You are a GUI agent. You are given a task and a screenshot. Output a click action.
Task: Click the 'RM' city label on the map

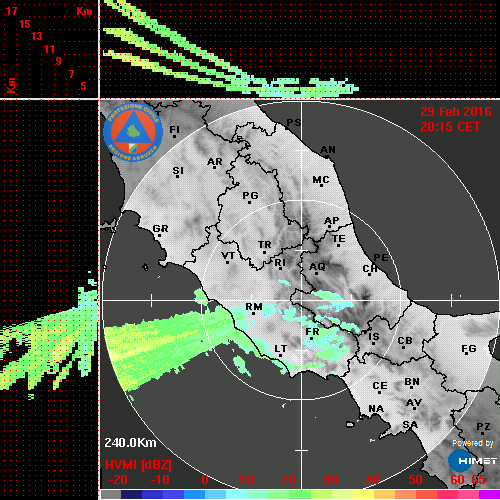[254, 307]
